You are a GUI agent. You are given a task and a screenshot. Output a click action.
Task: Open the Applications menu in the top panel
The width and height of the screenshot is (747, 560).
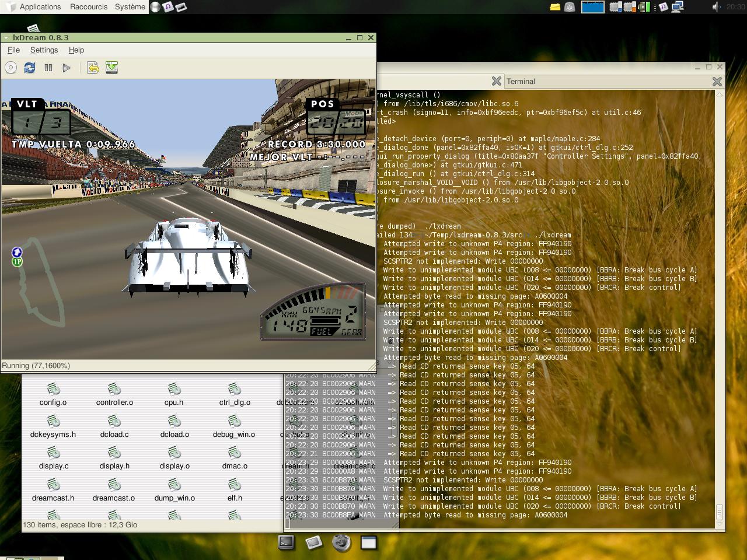(x=40, y=7)
